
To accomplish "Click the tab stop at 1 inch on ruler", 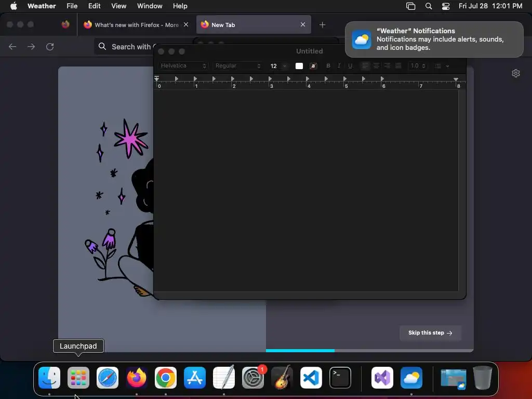I will [195, 79].
